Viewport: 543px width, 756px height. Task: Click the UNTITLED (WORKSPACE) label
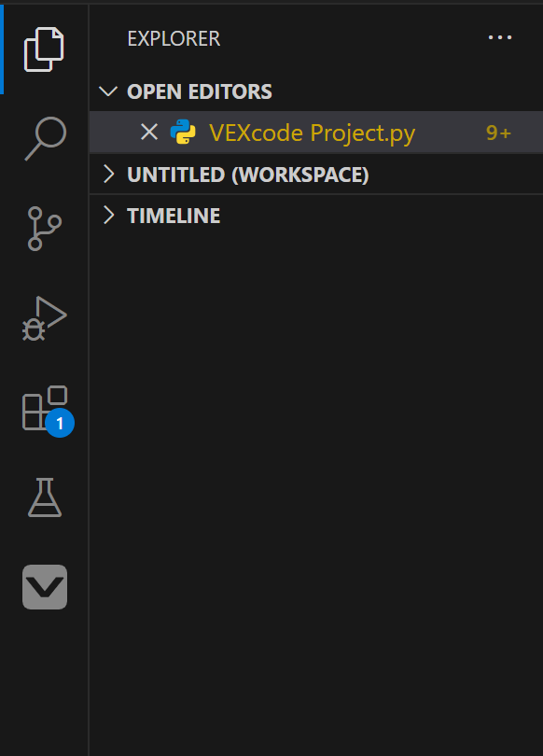pos(247,175)
